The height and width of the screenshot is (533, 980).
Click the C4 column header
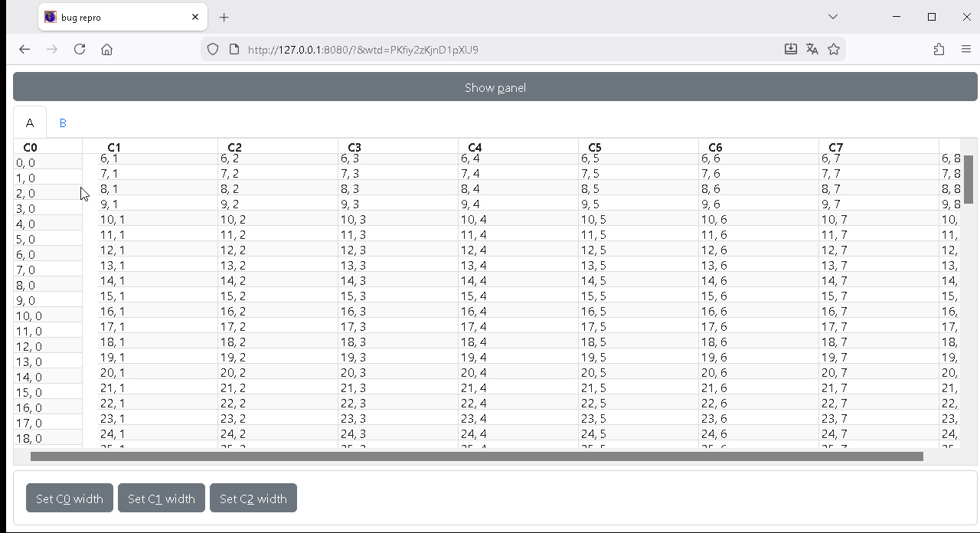coord(475,147)
